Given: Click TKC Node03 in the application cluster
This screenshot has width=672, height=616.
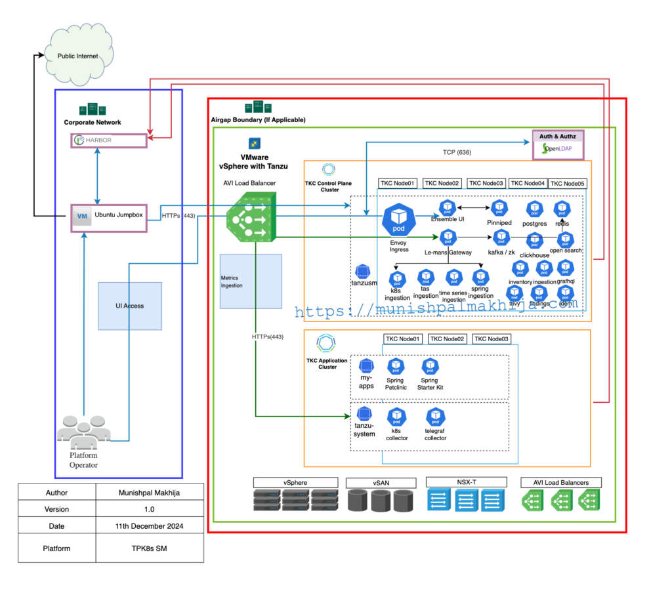Looking at the screenshot, I should [491, 339].
